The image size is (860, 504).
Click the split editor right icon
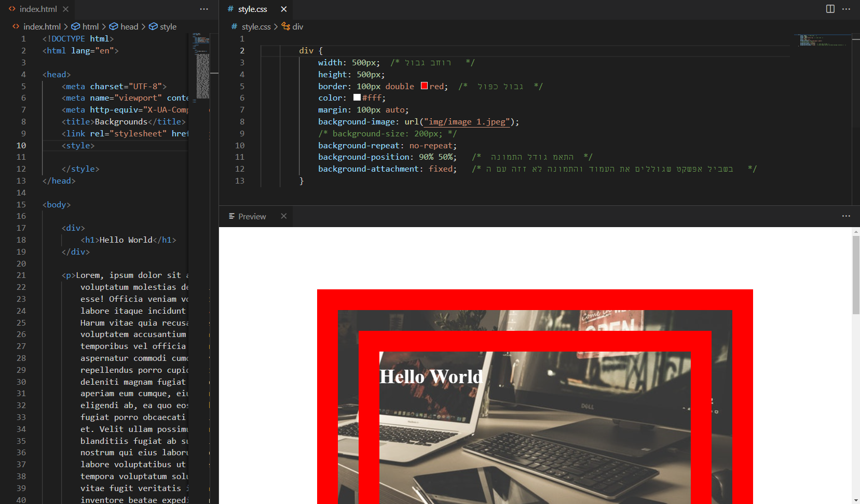830,9
